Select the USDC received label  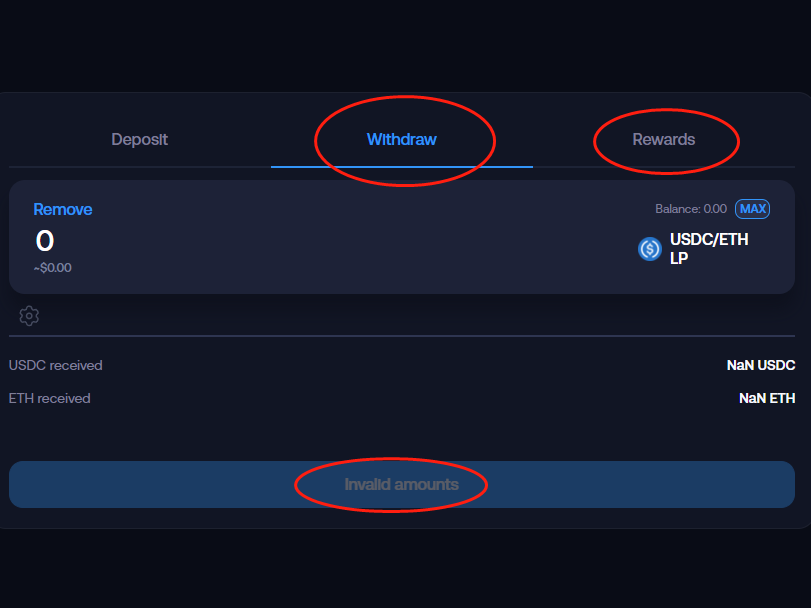pyautogui.click(x=55, y=365)
